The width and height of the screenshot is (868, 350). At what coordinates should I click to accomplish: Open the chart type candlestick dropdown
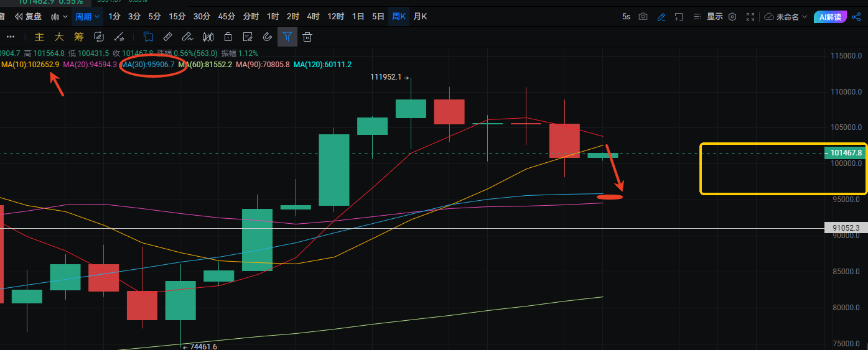(x=60, y=17)
